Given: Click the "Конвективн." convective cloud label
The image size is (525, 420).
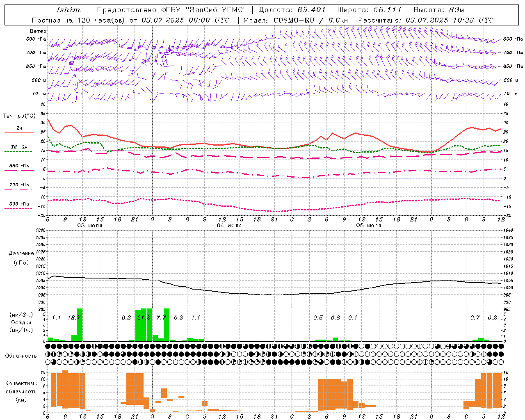Looking at the screenshot, I should [21, 383].
